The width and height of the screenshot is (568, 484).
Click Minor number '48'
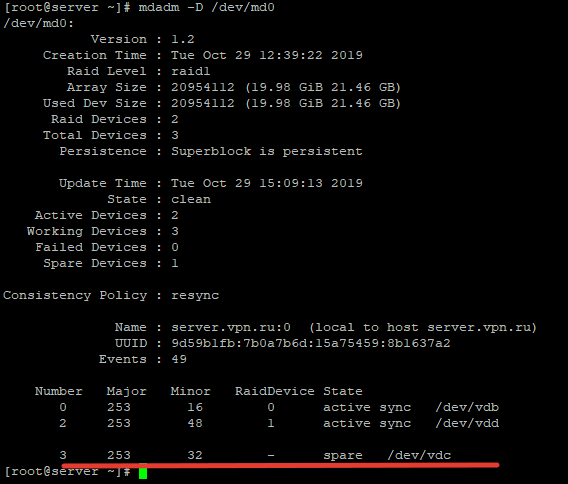point(195,423)
